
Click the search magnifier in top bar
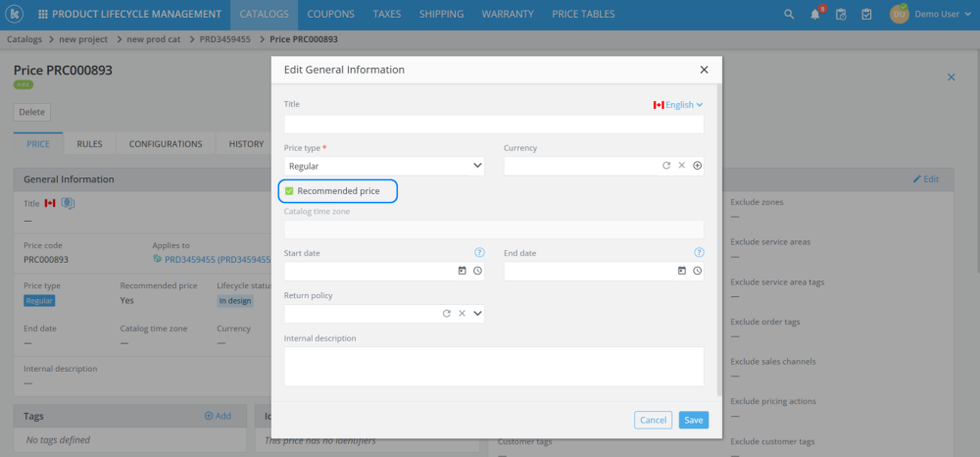tap(790, 15)
